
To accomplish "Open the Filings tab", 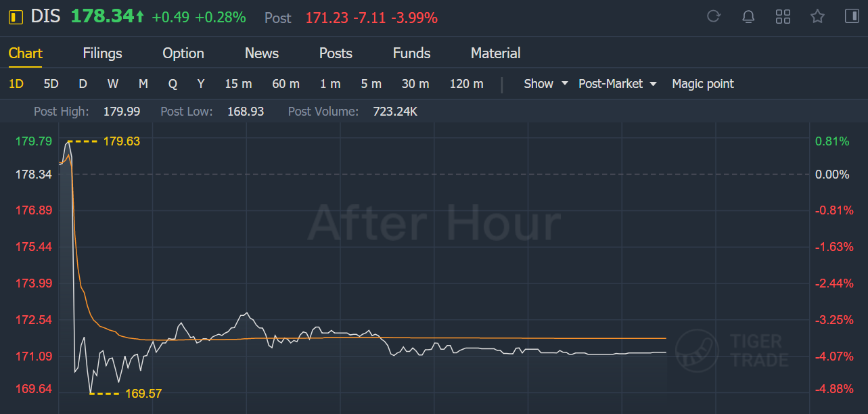I will [103, 53].
